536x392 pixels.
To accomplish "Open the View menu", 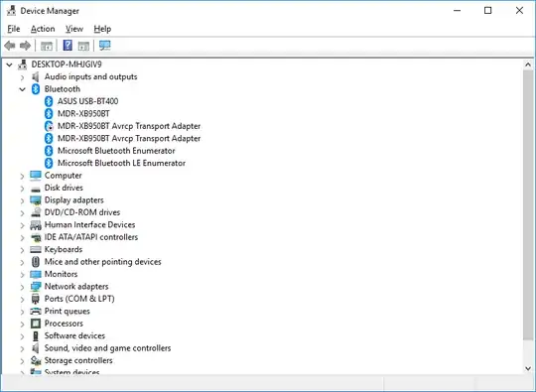I will [x=74, y=29].
